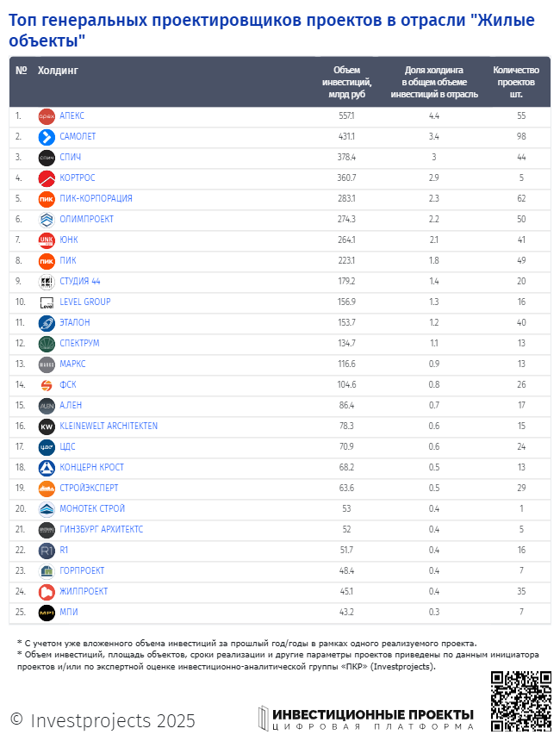Click the КОНЦЕРН КРОСТ logo icon
The image size is (560, 741).
[x=47, y=468]
